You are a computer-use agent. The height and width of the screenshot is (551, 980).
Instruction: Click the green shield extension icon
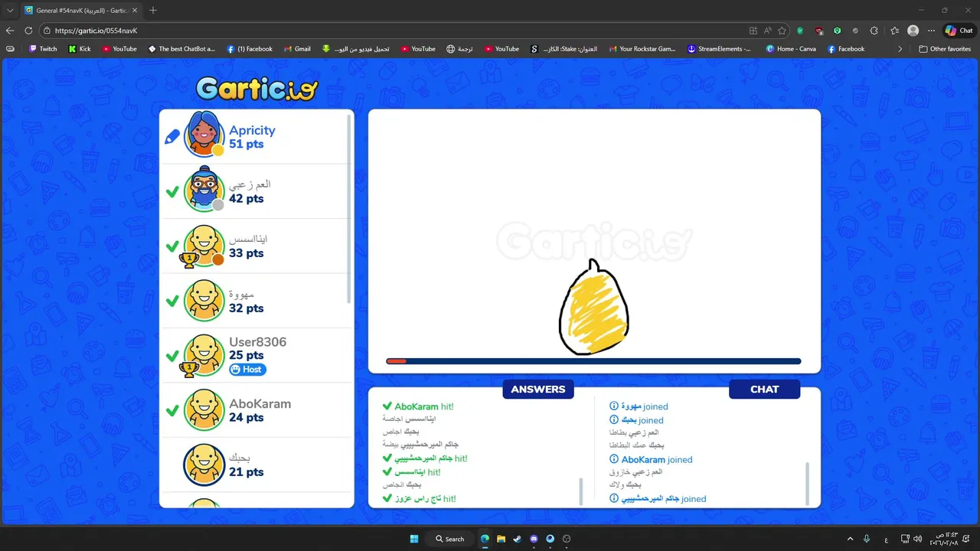point(800,31)
